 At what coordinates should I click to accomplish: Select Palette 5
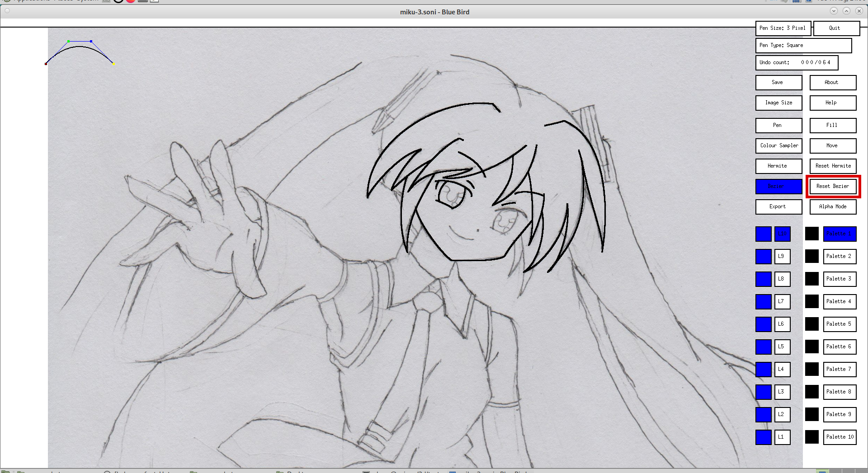pyautogui.click(x=840, y=324)
